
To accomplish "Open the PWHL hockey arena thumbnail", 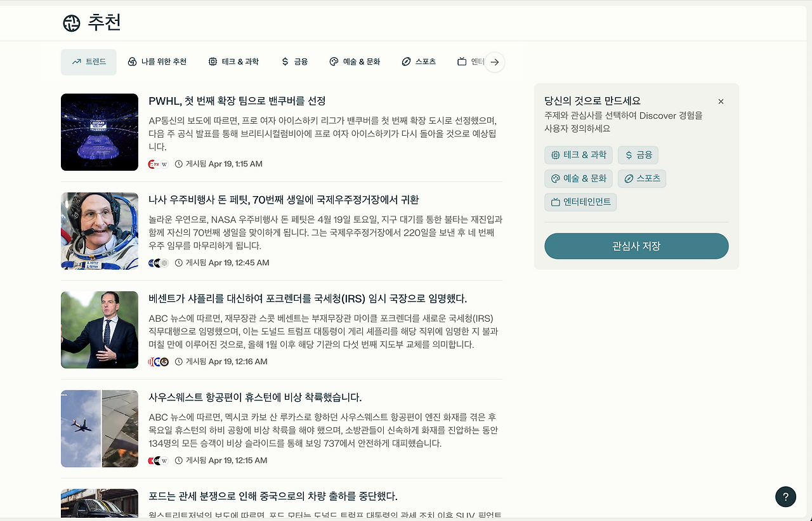I will pyautogui.click(x=100, y=132).
